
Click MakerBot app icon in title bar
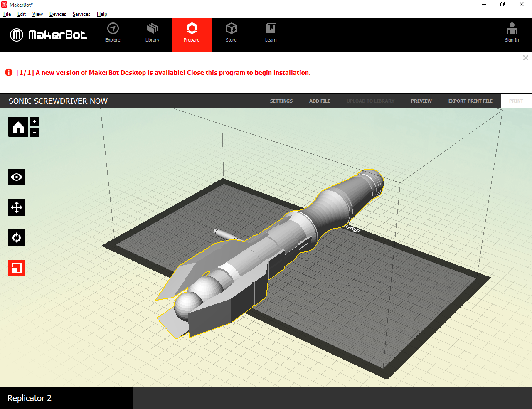[x=4, y=5]
